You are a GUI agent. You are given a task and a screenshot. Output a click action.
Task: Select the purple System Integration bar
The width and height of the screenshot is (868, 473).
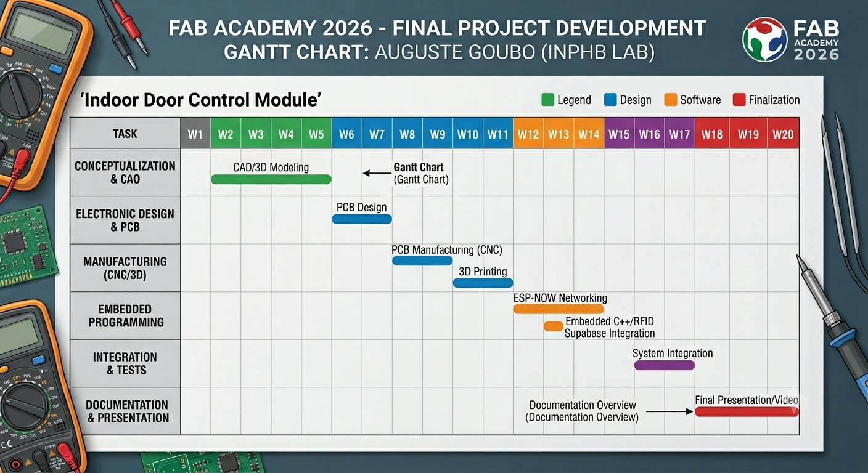665,365
